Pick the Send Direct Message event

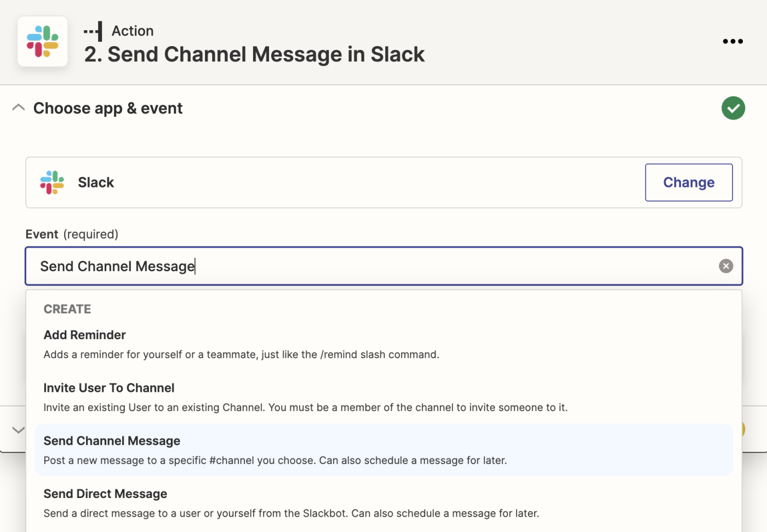[105, 494]
